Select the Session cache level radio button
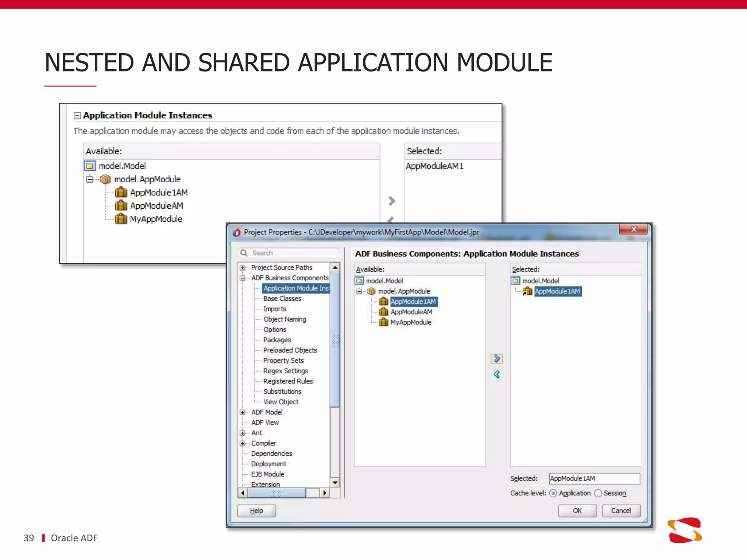Screen dimensions: 747x560 coord(598,493)
